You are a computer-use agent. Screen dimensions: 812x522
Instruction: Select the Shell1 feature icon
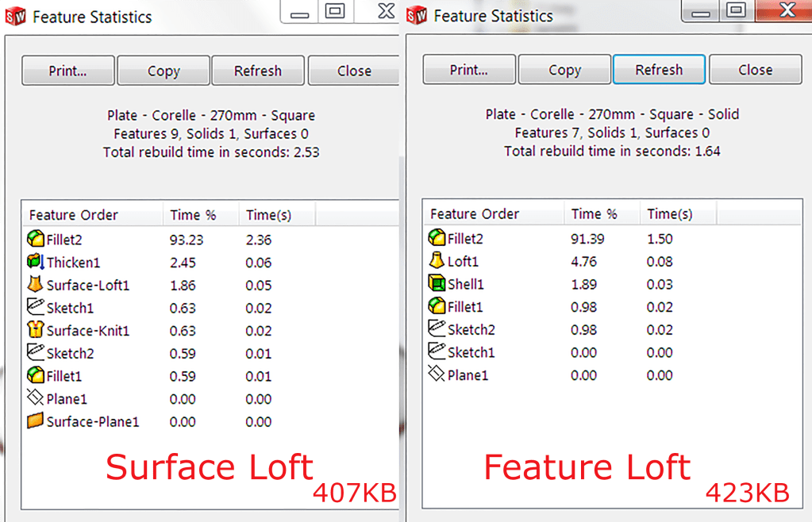click(436, 284)
